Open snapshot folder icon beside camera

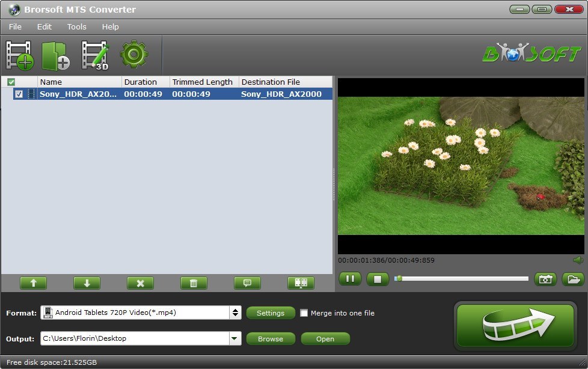[x=574, y=279]
